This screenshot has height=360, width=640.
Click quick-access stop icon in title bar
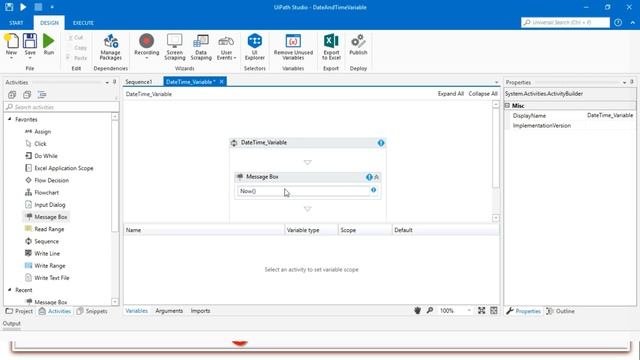(x=38, y=7)
